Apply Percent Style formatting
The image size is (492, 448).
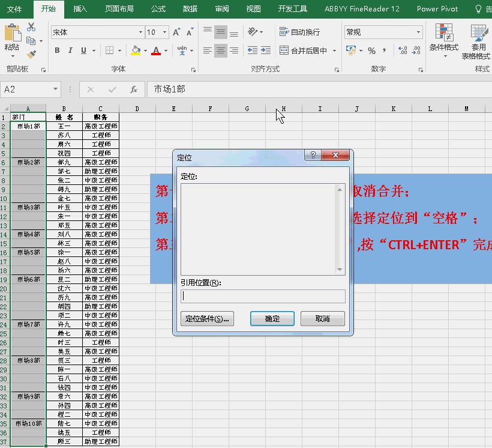[370, 50]
